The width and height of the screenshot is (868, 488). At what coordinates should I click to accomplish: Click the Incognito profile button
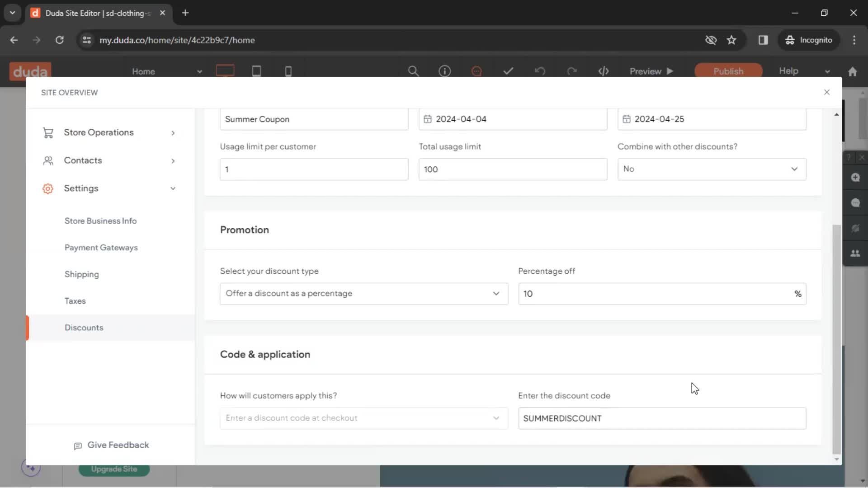809,40
